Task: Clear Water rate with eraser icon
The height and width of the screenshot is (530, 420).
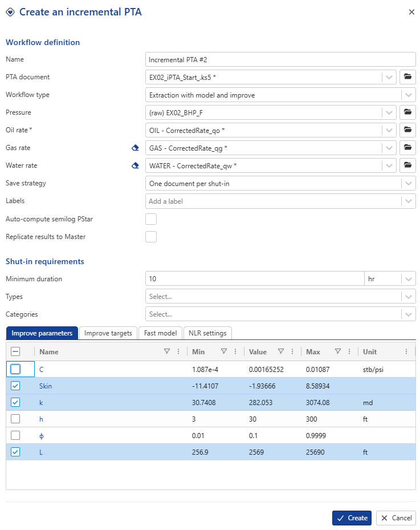Action: [135, 165]
